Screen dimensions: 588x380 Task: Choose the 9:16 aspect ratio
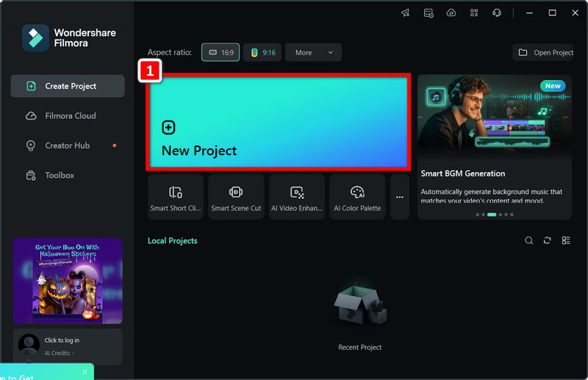pyautogui.click(x=262, y=52)
